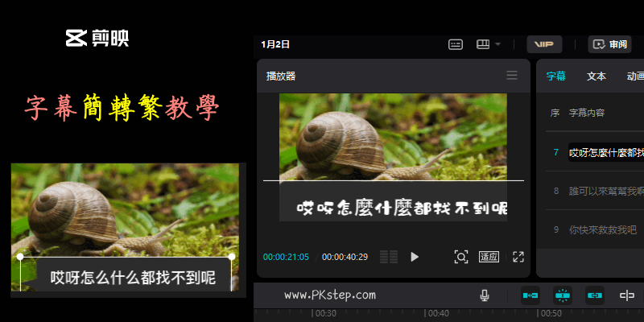Screen dimensions: 644x322
Task: Select subtitle row 7 text field
Action: (x=606, y=152)
